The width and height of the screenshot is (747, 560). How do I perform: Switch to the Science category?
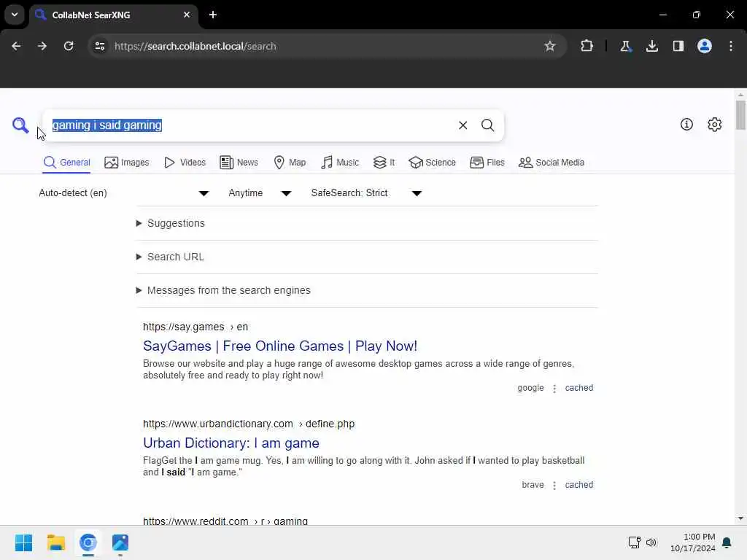(x=432, y=163)
